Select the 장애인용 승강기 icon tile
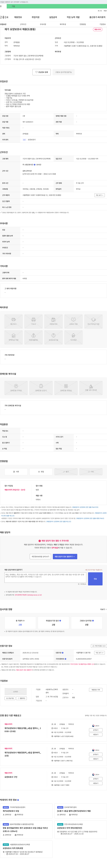Screen dimensions: 107x868 coord(41,388)
